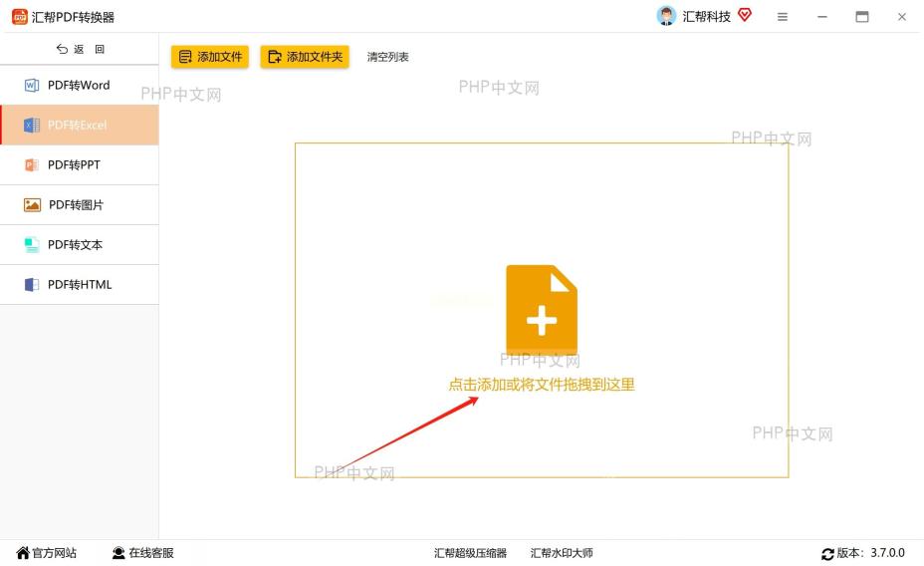Click 清空列表 to clear list

[387, 57]
